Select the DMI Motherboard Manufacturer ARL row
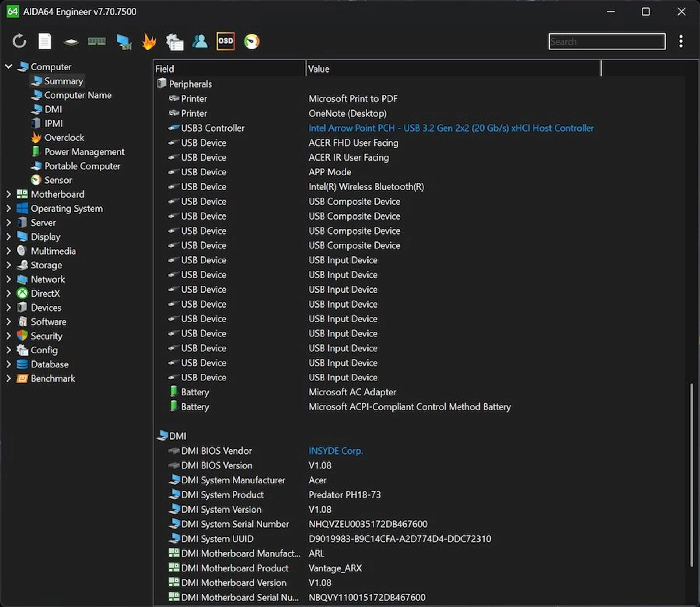The width and height of the screenshot is (700, 607). pos(419,553)
